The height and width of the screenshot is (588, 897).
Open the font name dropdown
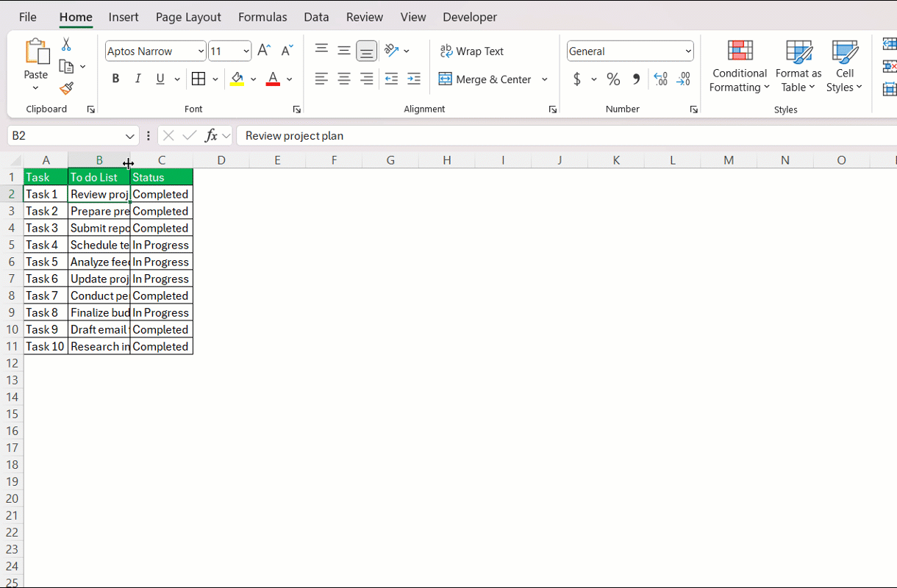tap(201, 51)
